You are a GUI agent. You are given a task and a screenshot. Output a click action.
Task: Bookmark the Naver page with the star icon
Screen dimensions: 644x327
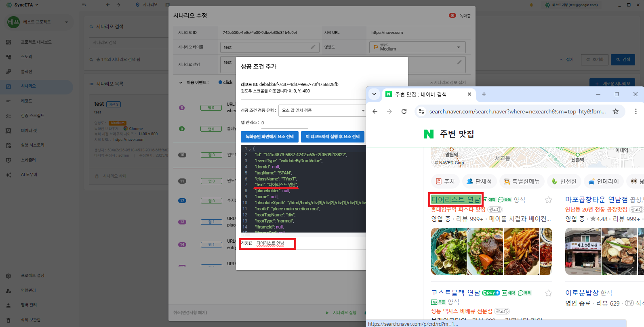pyautogui.click(x=616, y=111)
